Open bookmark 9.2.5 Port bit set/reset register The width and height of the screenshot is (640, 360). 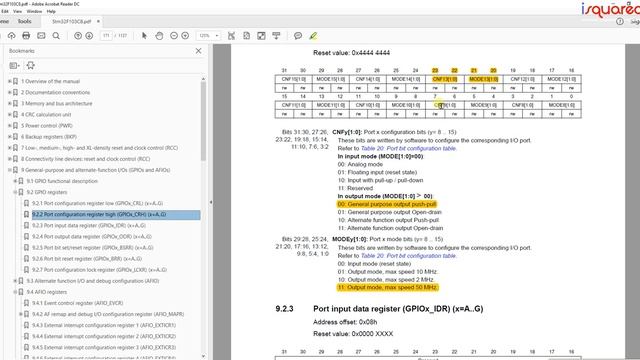click(x=93, y=247)
